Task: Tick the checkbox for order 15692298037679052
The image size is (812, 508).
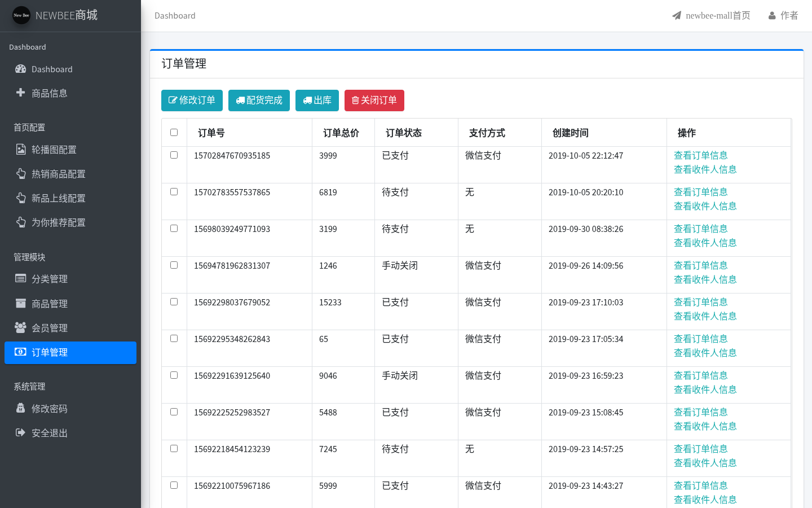Action: pyautogui.click(x=174, y=301)
